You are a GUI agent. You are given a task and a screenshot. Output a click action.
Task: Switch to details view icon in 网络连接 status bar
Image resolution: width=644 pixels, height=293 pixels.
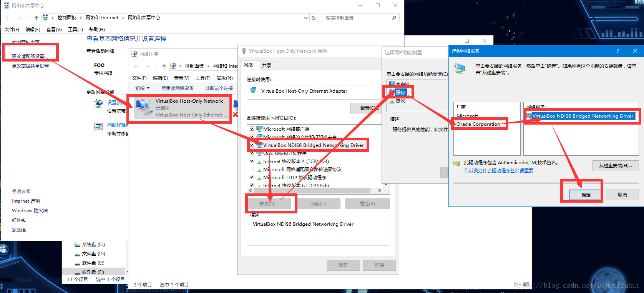[518, 285]
